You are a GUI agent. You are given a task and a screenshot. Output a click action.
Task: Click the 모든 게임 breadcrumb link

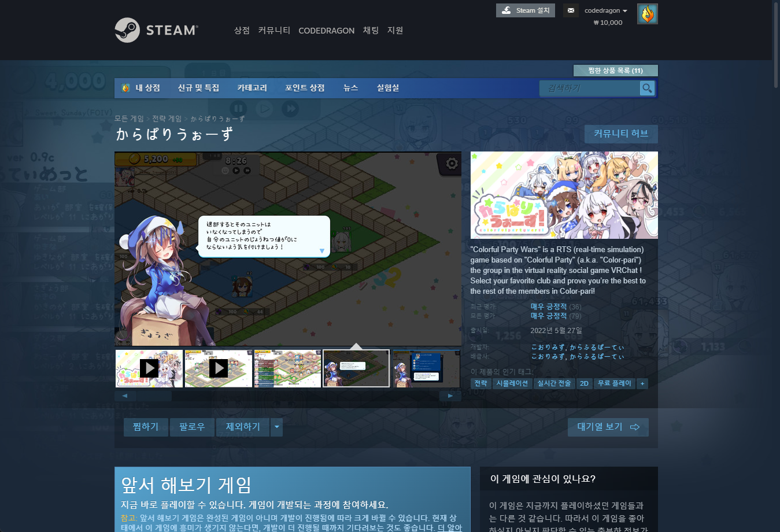tap(129, 119)
